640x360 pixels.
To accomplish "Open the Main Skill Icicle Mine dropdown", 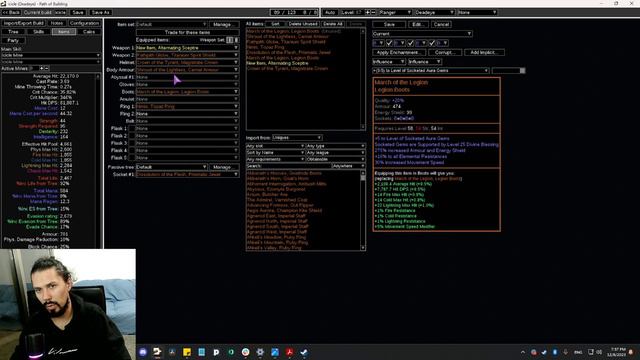I will (51, 55).
